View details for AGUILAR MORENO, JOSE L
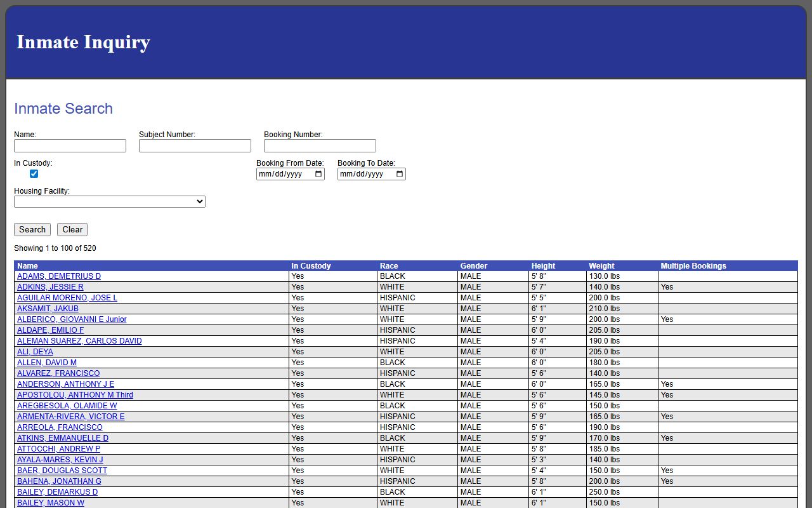 [67, 298]
